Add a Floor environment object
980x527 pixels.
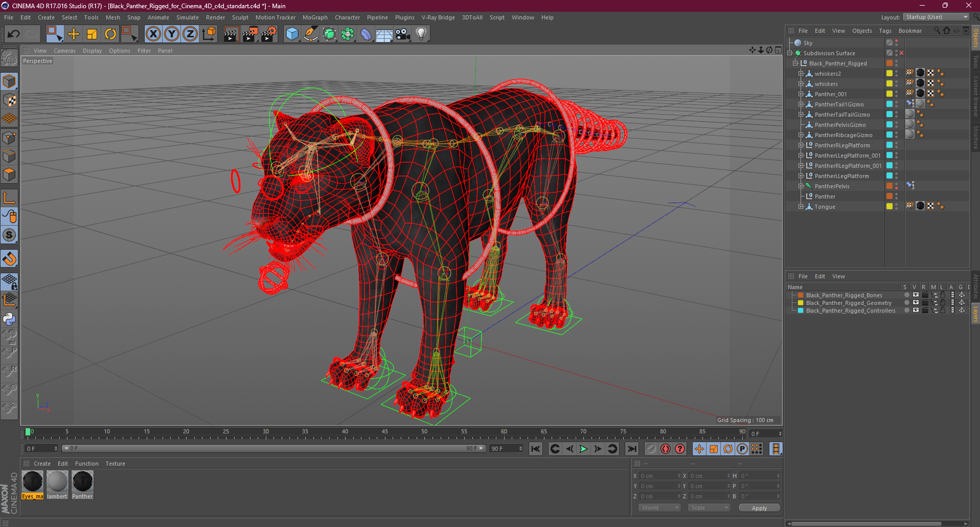coord(384,34)
